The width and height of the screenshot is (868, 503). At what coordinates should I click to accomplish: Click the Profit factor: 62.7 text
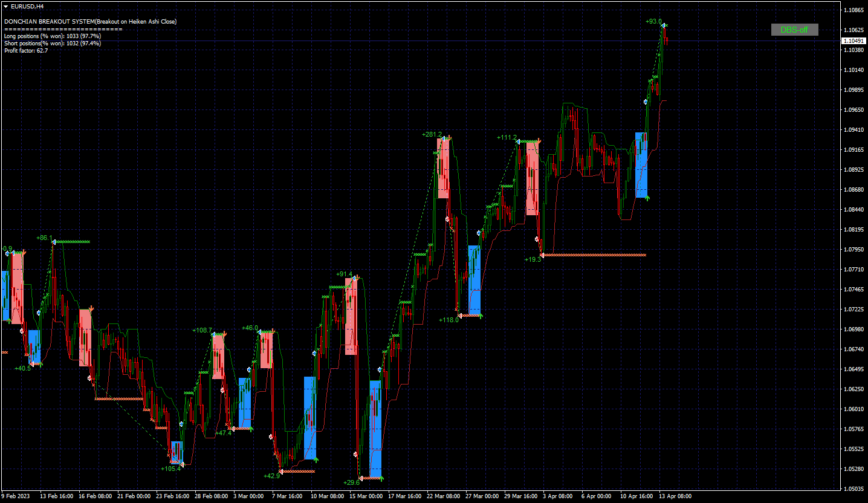coord(26,51)
